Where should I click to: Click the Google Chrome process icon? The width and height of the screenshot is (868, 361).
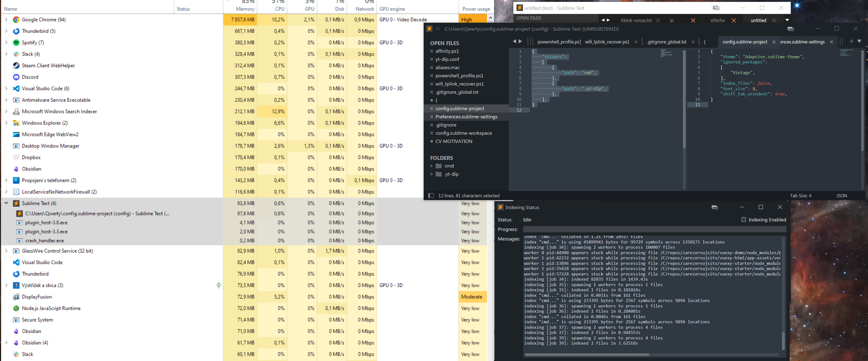(16, 20)
